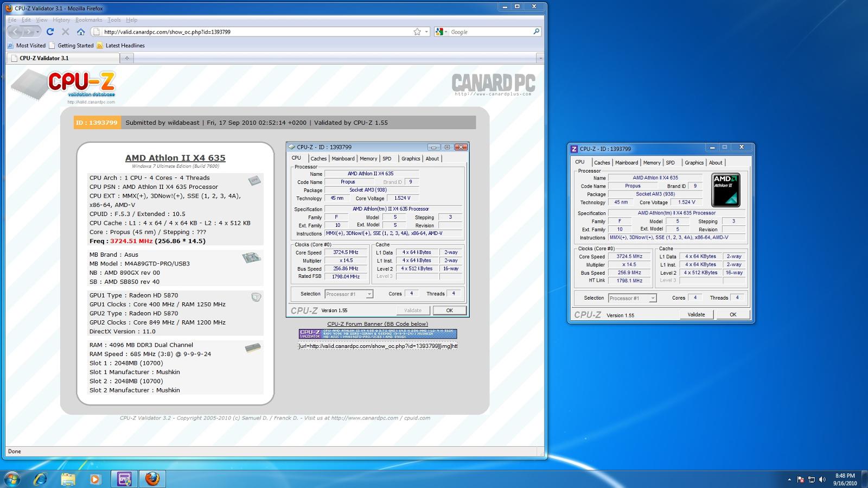This screenshot has height=488, width=868.
Task: Expand the Processor #1 selection dropdown in CPU-Z
Action: pyautogui.click(x=653, y=298)
